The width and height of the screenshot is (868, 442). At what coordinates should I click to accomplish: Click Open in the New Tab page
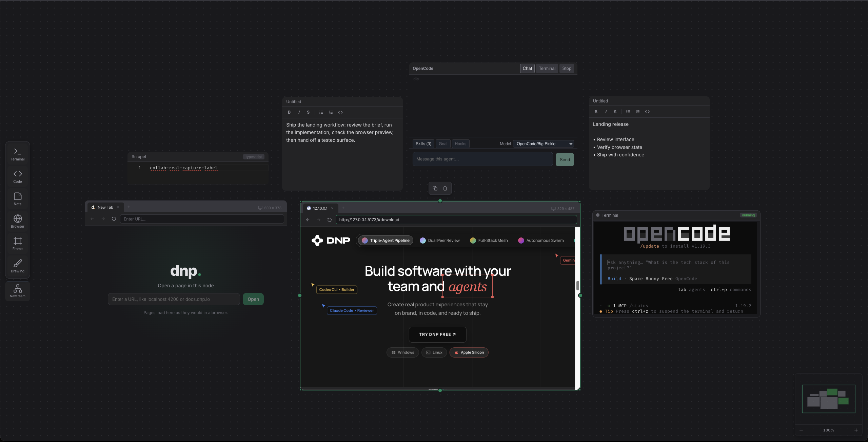(253, 299)
